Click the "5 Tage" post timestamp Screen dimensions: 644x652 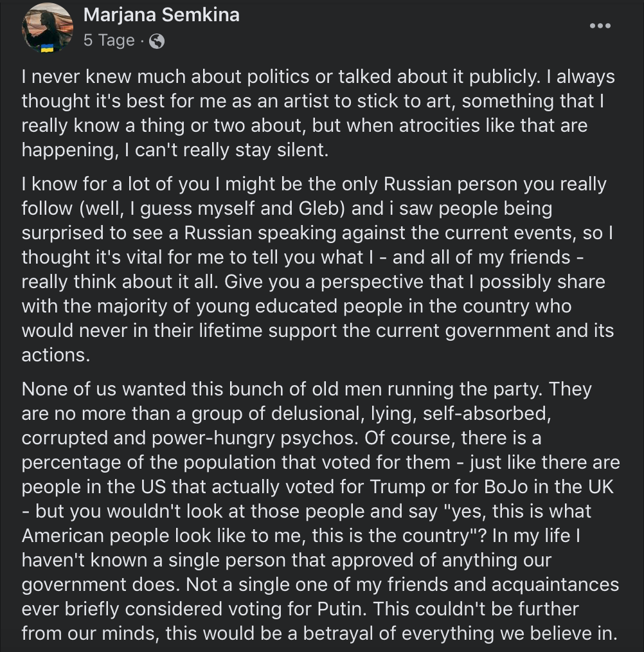point(109,41)
